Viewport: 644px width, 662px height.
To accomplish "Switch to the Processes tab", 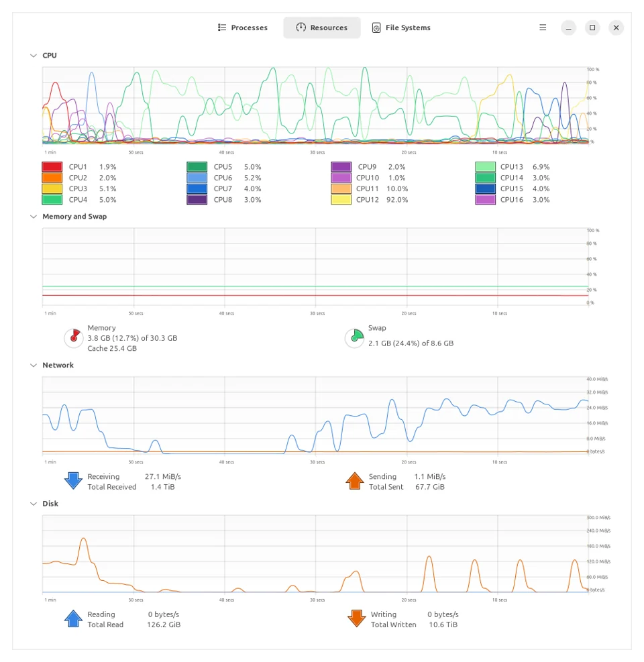I will (x=242, y=28).
